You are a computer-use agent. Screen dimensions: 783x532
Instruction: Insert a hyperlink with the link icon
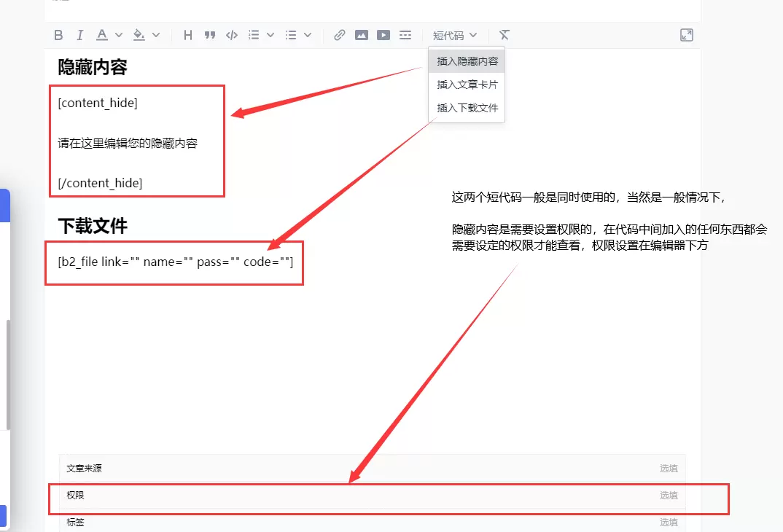pos(338,34)
